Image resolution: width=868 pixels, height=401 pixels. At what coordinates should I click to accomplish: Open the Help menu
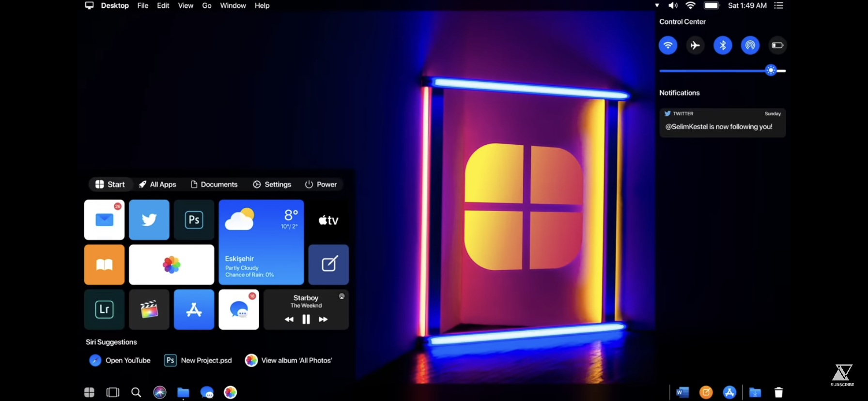(x=262, y=5)
